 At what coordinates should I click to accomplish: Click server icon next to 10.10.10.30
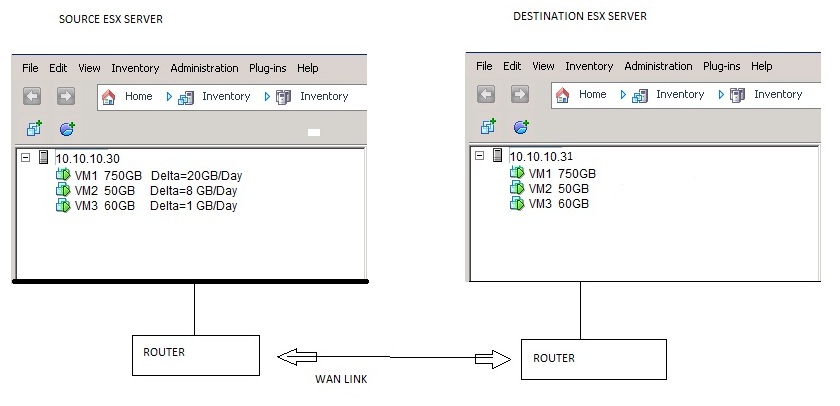(44, 157)
